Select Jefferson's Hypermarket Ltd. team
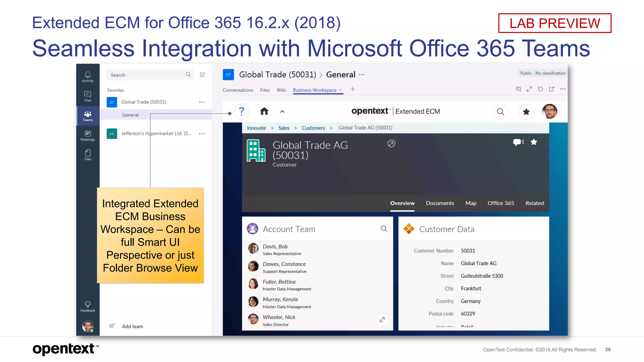644x362 pixels. tap(156, 133)
